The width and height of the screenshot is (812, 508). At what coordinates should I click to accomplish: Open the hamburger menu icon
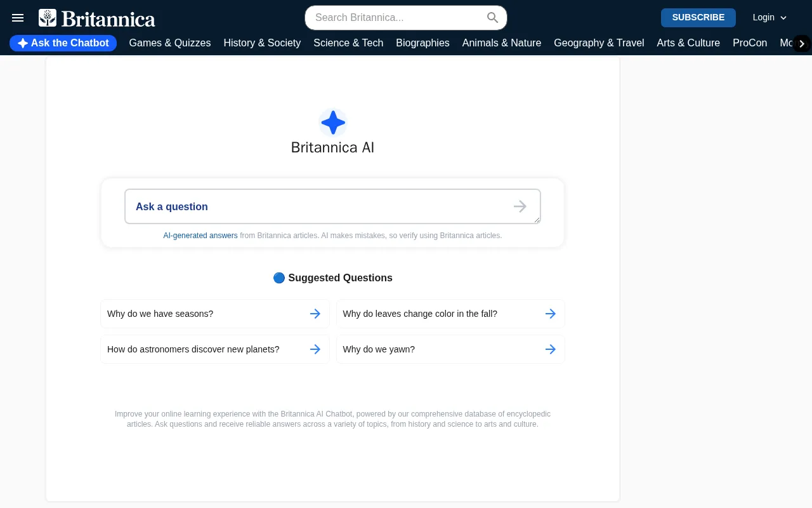18,18
